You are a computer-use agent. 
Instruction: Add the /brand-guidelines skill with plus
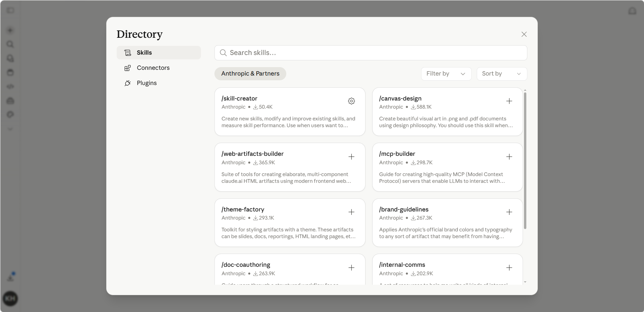pos(509,212)
